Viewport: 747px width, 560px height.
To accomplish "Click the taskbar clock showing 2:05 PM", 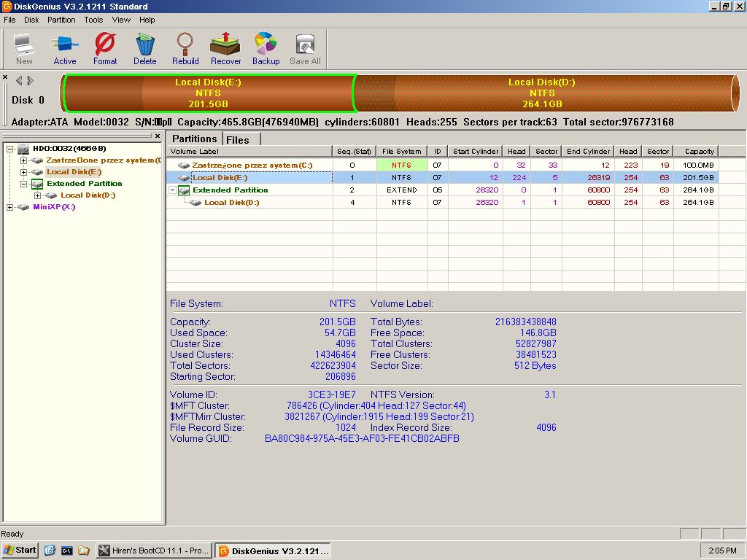I will pyautogui.click(x=722, y=551).
